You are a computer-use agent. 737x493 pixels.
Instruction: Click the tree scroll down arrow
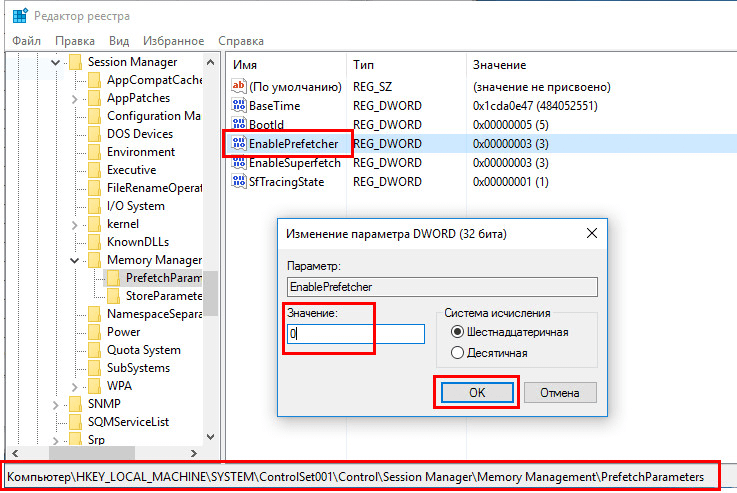point(211,437)
